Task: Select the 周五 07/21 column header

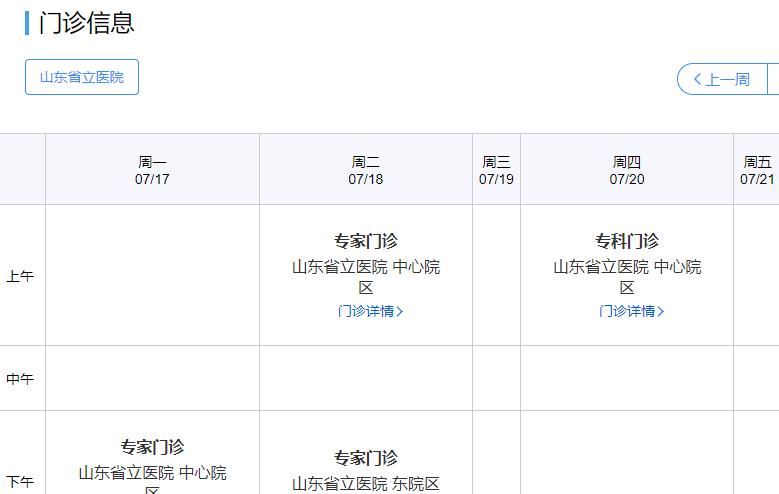Action: (x=757, y=170)
